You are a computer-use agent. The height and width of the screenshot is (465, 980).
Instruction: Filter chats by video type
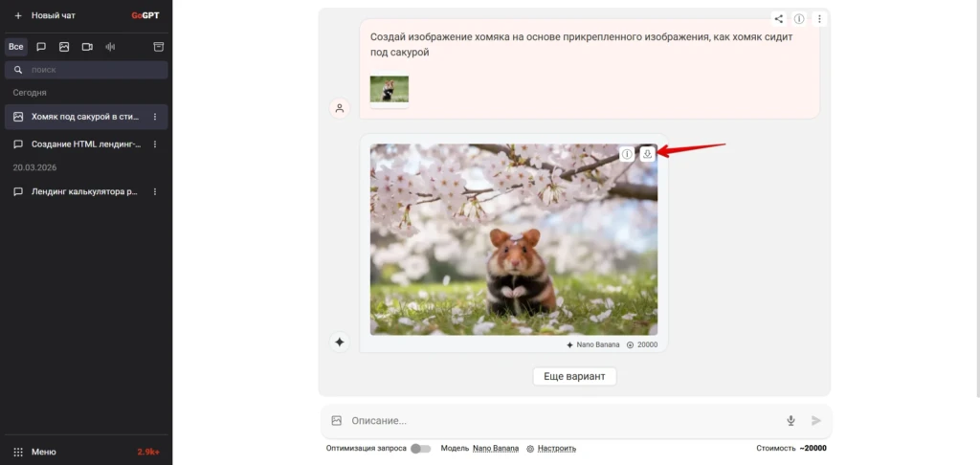point(87,47)
